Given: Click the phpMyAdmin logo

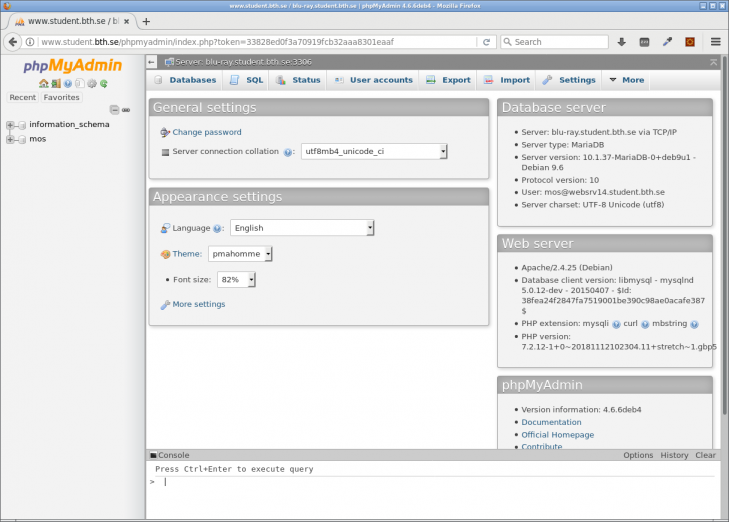Looking at the screenshot, I should 73,66.
